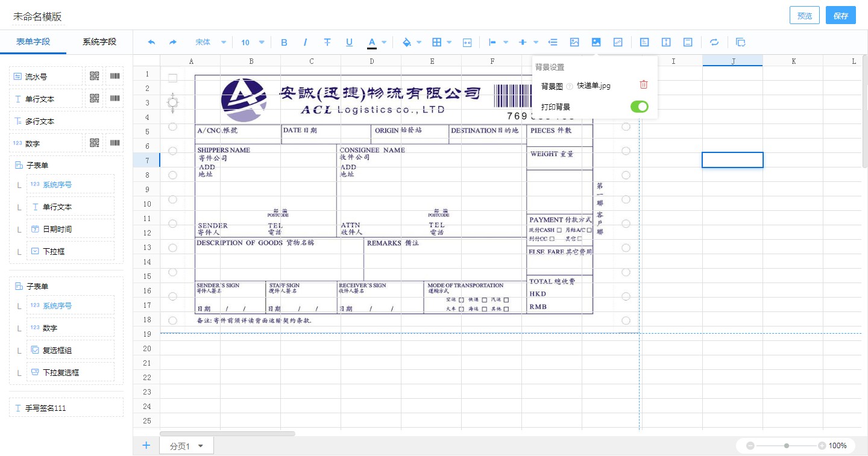Screen dimensions: 868x456
Task: Open the font size 10 dropdown
Action: [x=253, y=42]
